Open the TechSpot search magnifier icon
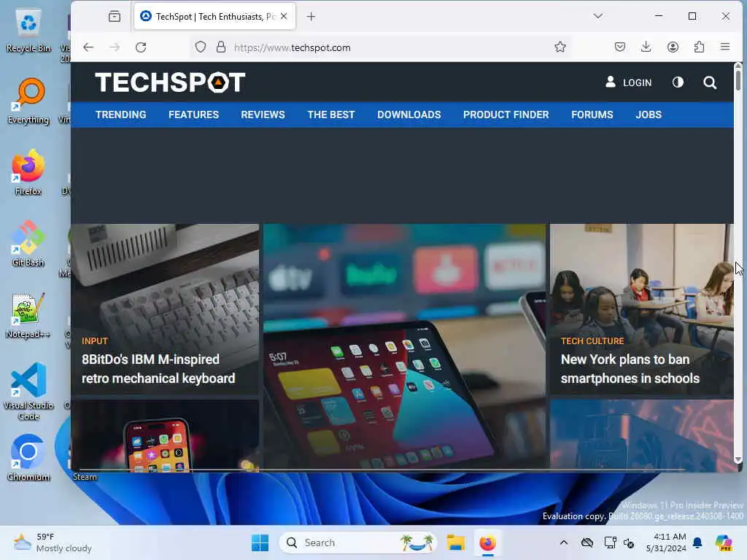Screen dimensions: 747x560 point(710,83)
